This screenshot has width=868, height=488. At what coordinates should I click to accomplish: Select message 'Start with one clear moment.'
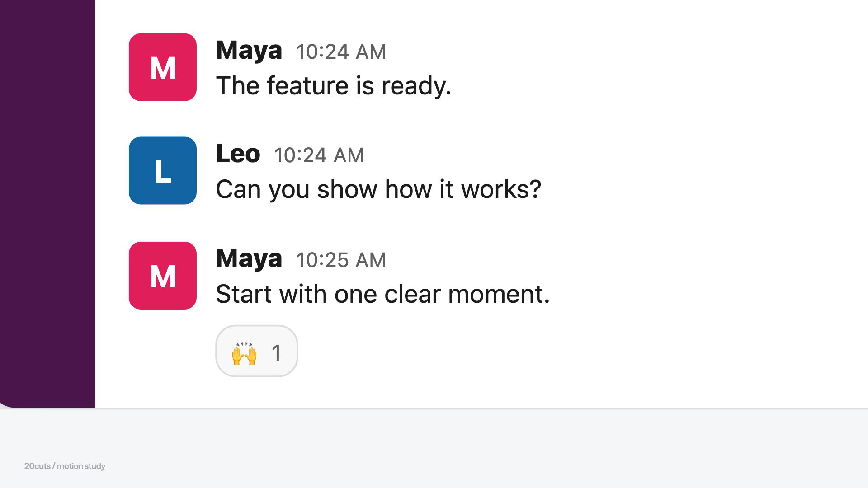383,294
